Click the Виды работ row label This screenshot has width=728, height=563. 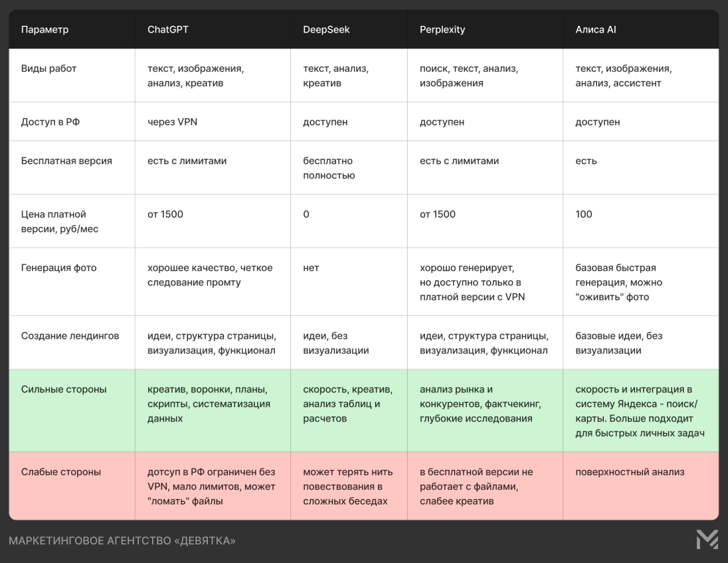[48, 68]
